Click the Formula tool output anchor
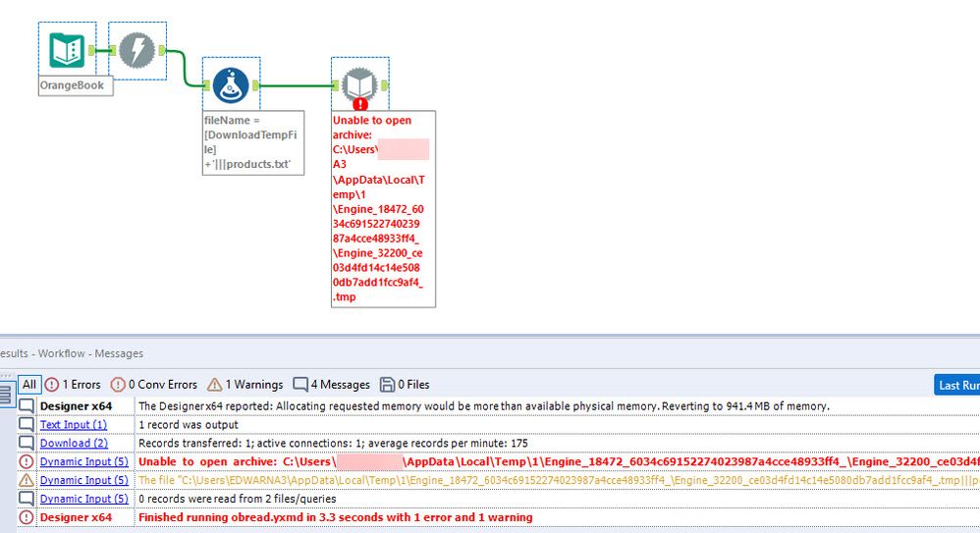980x533 pixels. [x=255, y=85]
